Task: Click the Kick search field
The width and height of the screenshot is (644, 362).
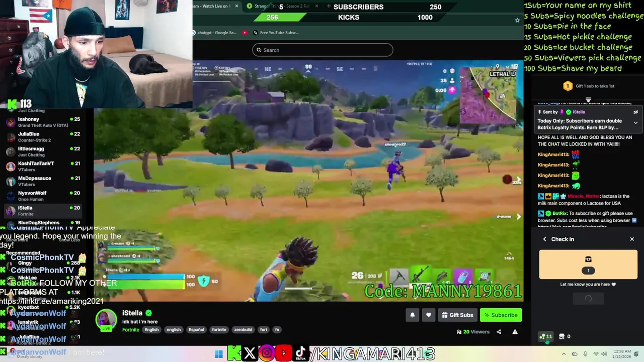Action: click(x=323, y=50)
